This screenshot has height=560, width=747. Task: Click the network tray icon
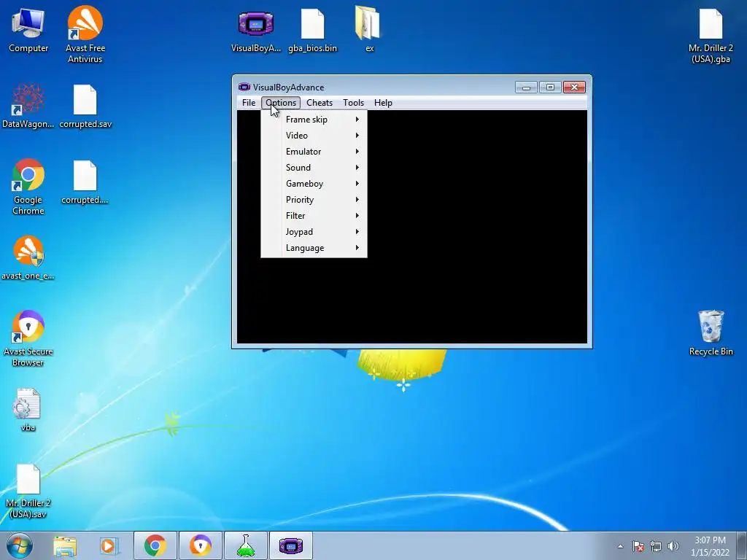[656, 546]
